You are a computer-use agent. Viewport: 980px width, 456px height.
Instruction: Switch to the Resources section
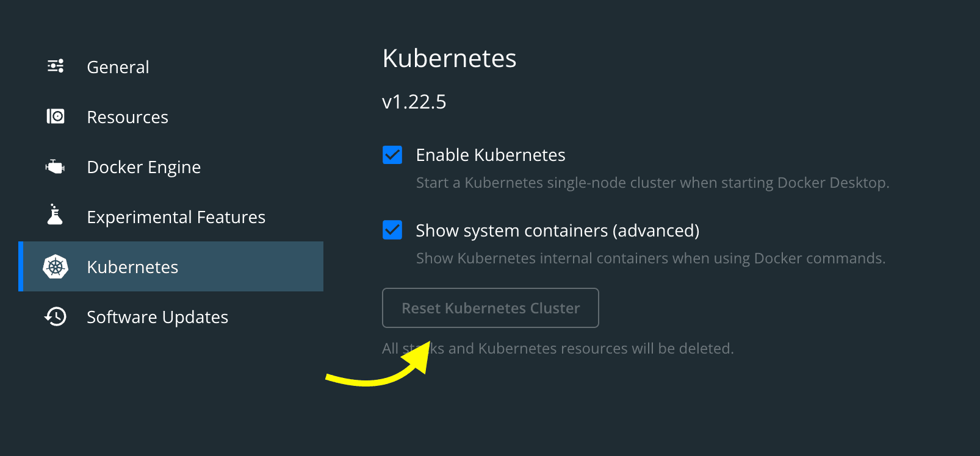click(x=128, y=116)
